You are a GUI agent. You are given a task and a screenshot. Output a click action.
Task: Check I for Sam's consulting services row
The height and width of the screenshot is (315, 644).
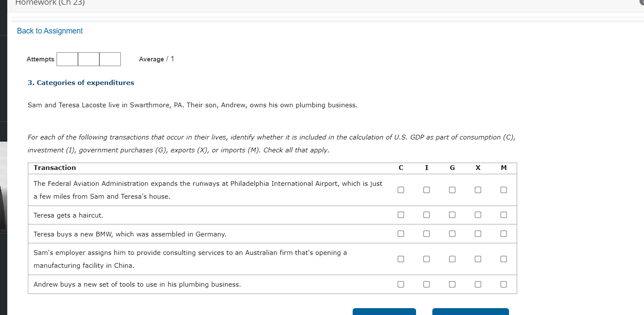[426, 259]
